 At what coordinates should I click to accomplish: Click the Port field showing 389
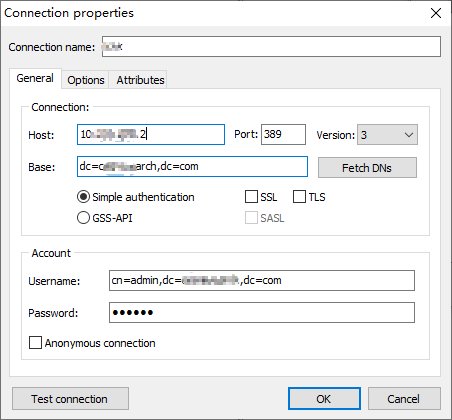tap(283, 135)
